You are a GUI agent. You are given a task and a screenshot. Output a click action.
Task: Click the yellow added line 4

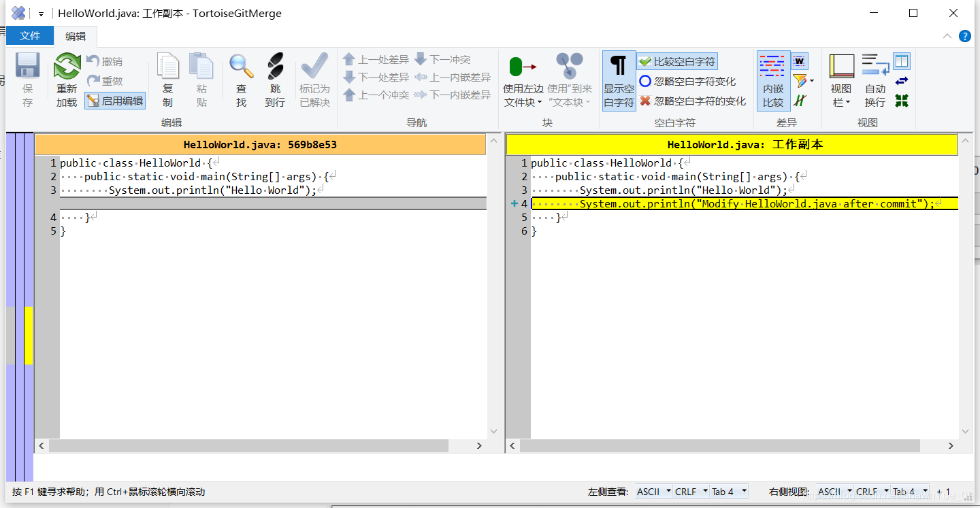point(745,203)
